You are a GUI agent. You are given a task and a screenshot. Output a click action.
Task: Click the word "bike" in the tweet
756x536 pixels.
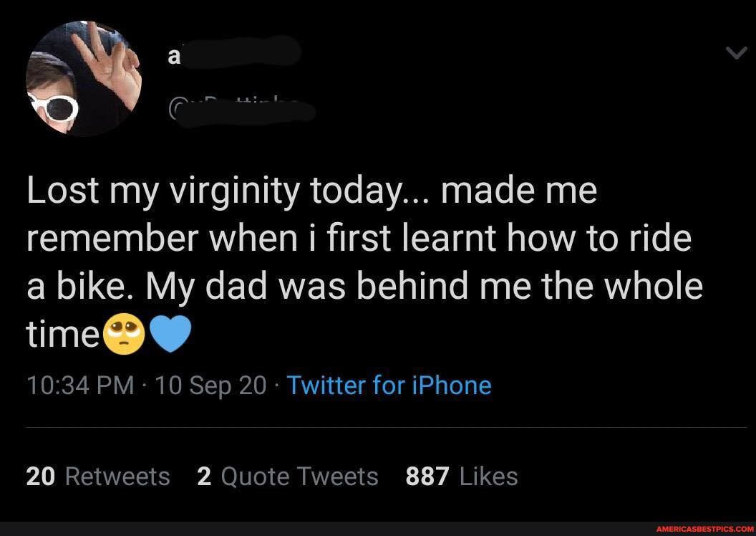[x=94, y=286]
